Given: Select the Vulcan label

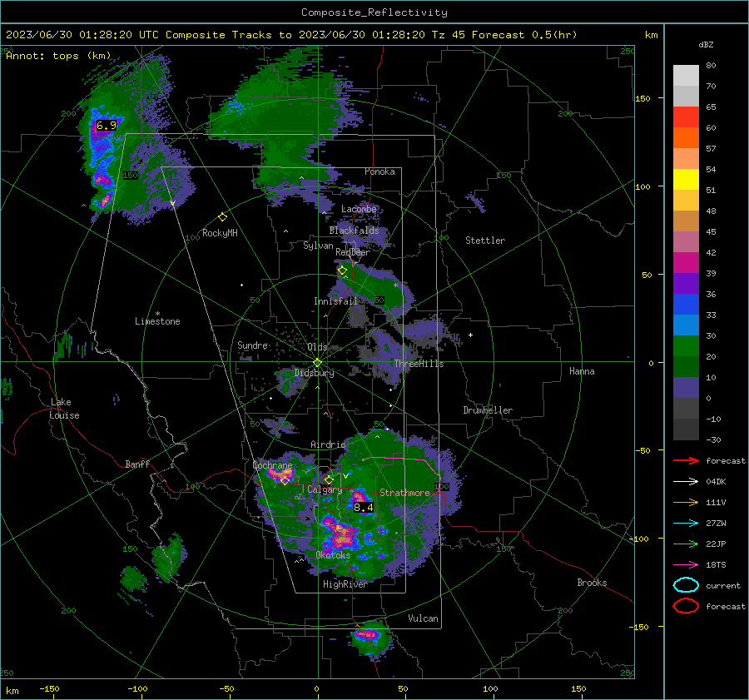Looking at the screenshot, I should point(423,618).
